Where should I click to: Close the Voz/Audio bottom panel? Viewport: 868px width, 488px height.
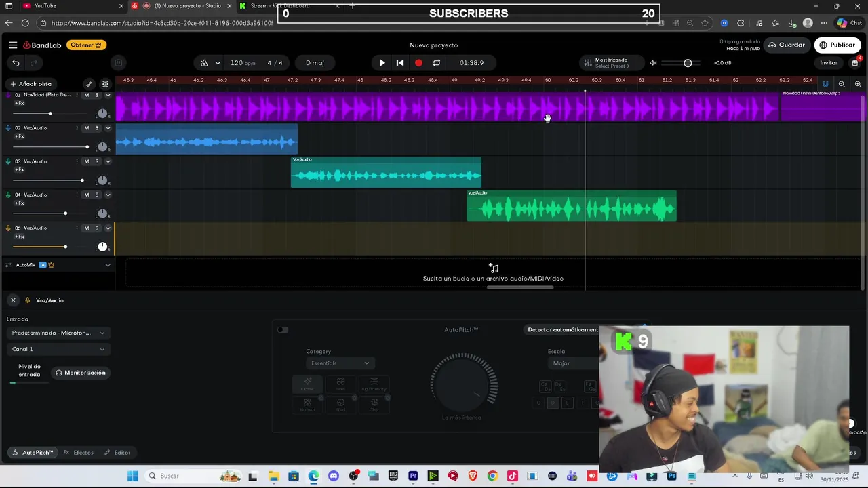coord(13,300)
